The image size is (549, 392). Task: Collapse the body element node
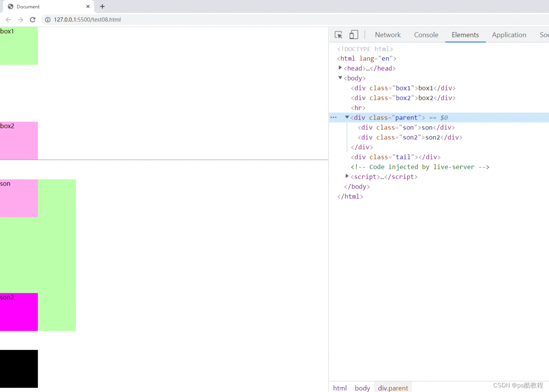tap(340, 78)
